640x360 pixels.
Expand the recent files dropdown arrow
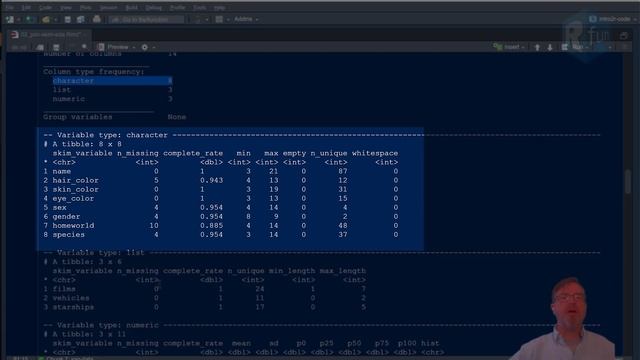pos(55,20)
